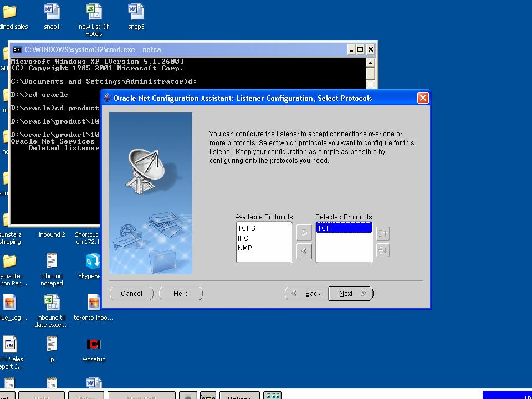This screenshot has height=399, width=532.
Task: Click the cmd window scroll up arrow
Action: click(x=371, y=63)
